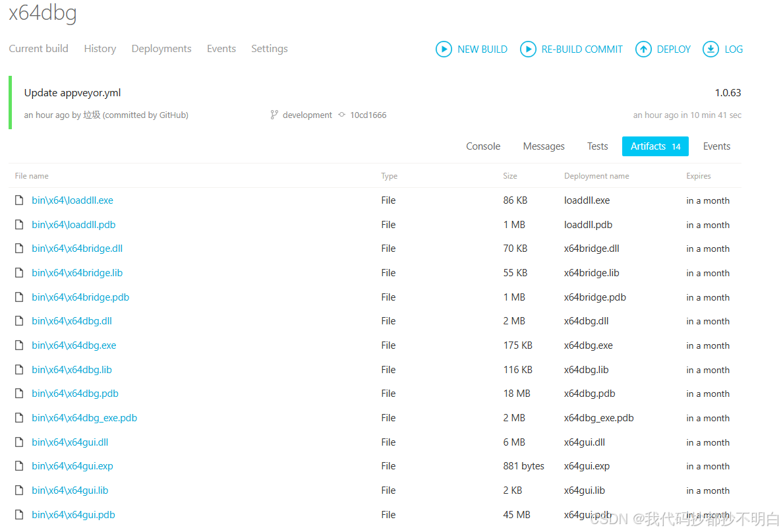Click file icon for x64gui.pdb row
The height and width of the screenshot is (532, 783).
[x=19, y=514]
